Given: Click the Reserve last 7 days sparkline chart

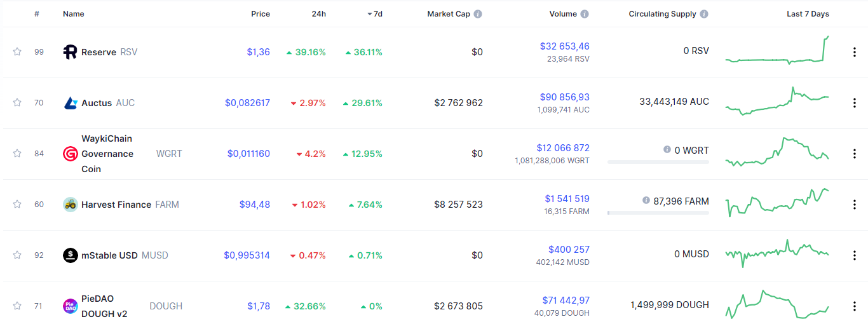Looking at the screenshot, I should click(x=777, y=52).
